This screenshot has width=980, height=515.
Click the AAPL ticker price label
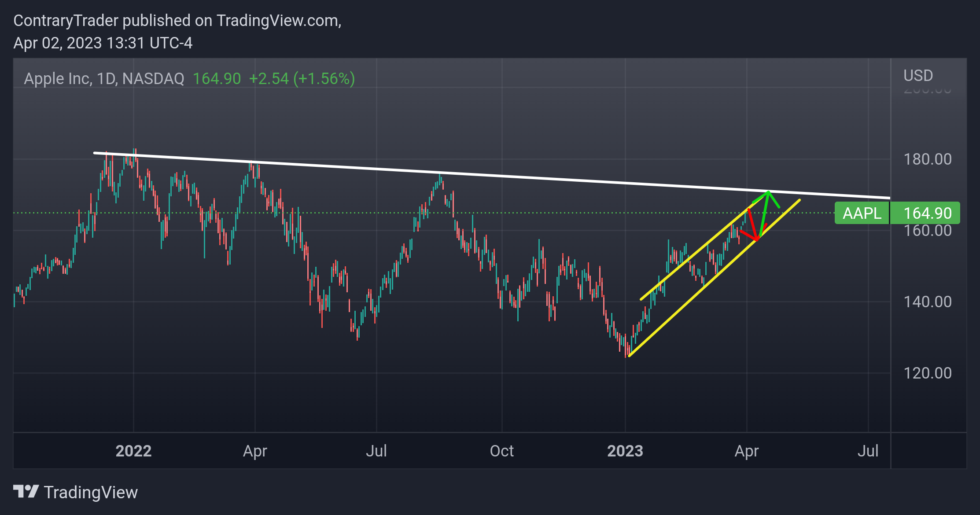coord(862,213)
